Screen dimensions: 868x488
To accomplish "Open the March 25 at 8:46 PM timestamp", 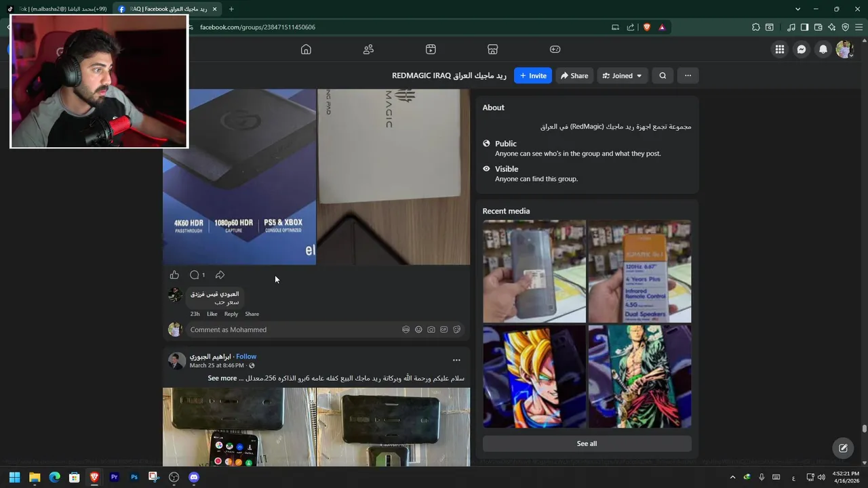I will coord(216,365).
